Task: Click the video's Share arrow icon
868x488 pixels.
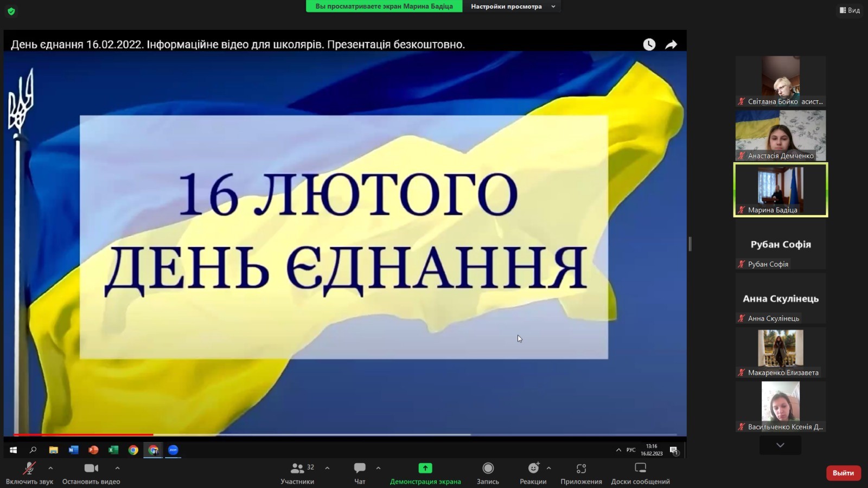Action: click(x=671, y=44)
